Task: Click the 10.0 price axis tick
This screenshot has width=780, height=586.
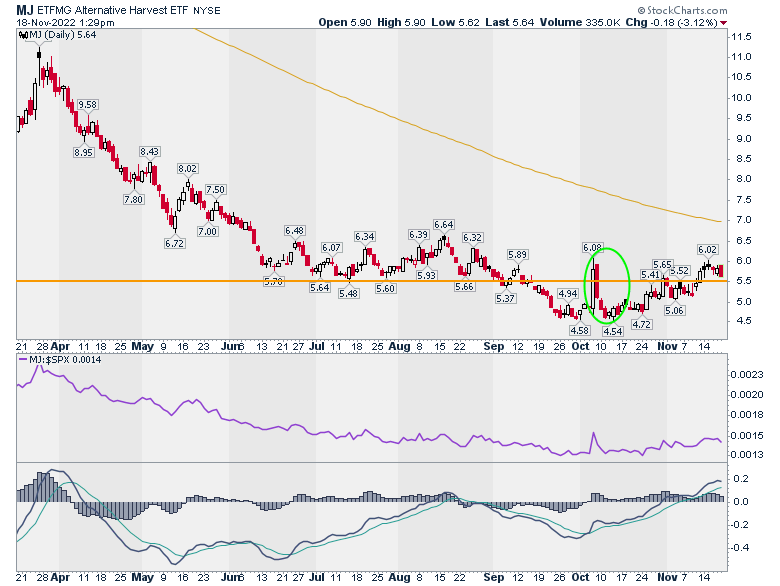Action: [741, 98]
